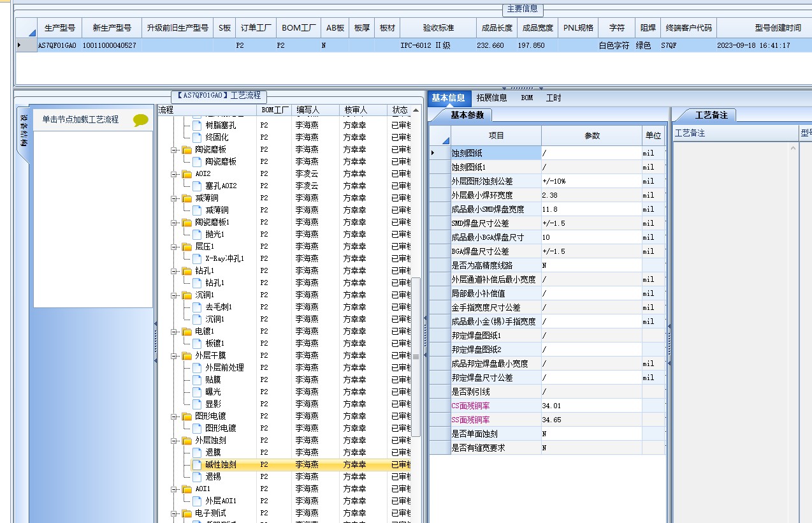Click the page icon of 退锡
Screen dimensions: 812x523
[x=197, y=476]
